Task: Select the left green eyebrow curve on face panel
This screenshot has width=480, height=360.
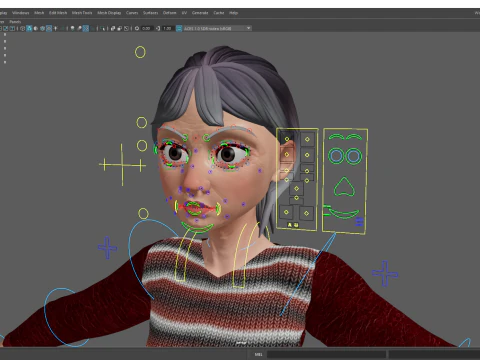Action: point(336,137)
